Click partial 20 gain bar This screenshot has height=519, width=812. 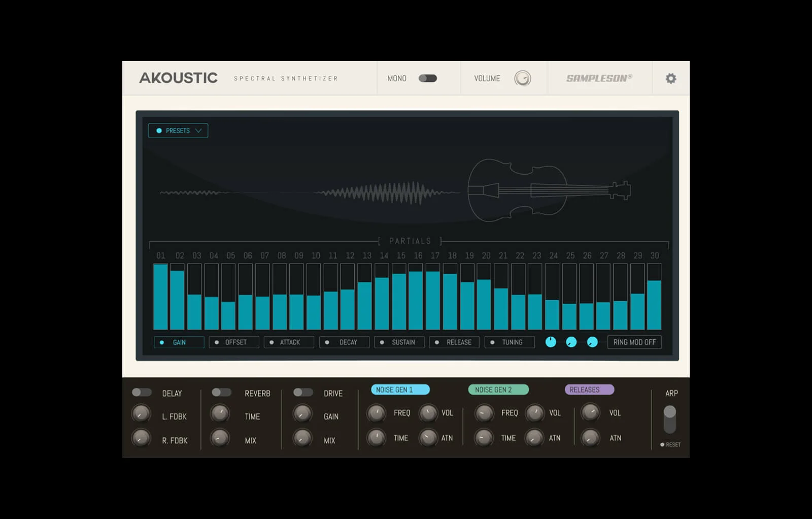pos(484,297)
